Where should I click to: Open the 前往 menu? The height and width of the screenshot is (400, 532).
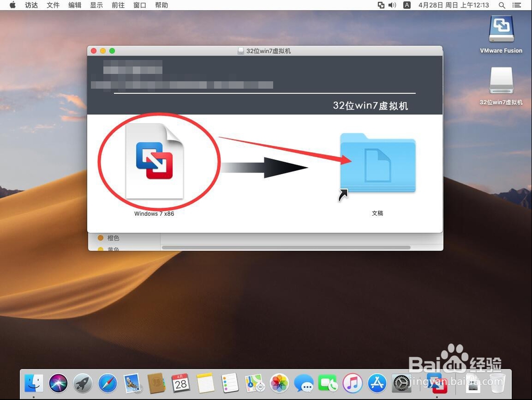point(118,5)
